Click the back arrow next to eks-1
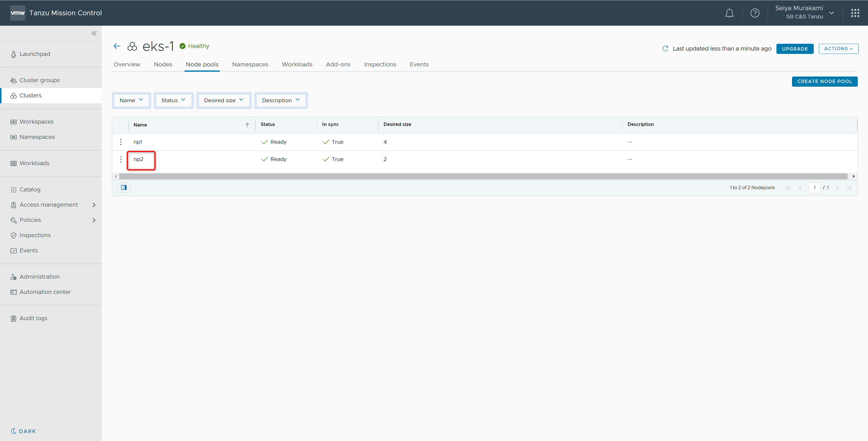The height and width of the screenshot is (441, 868). tap(117, 46)
